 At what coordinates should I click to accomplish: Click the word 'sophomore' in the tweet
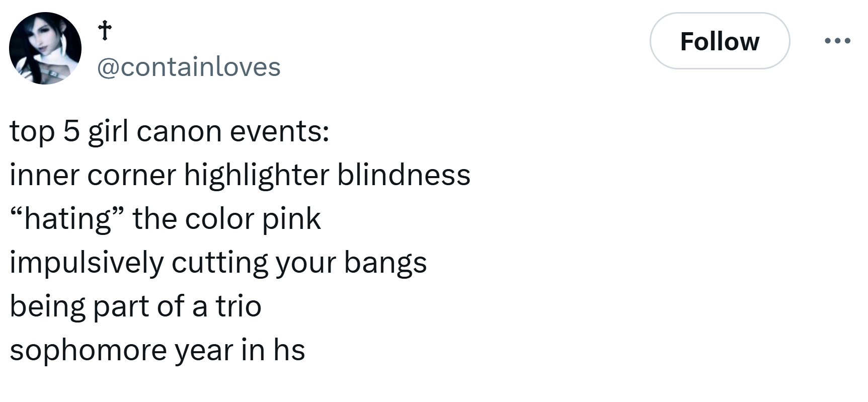[x=88, y=351]
